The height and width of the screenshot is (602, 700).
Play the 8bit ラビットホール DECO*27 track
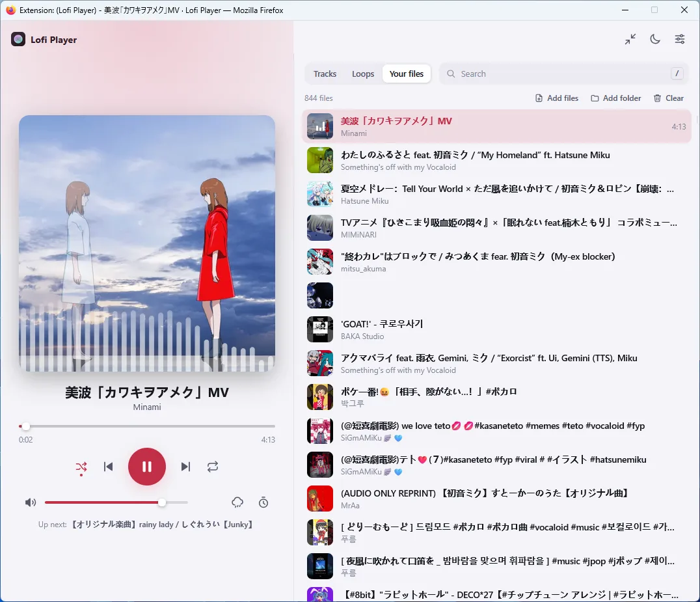click(496, 594)
